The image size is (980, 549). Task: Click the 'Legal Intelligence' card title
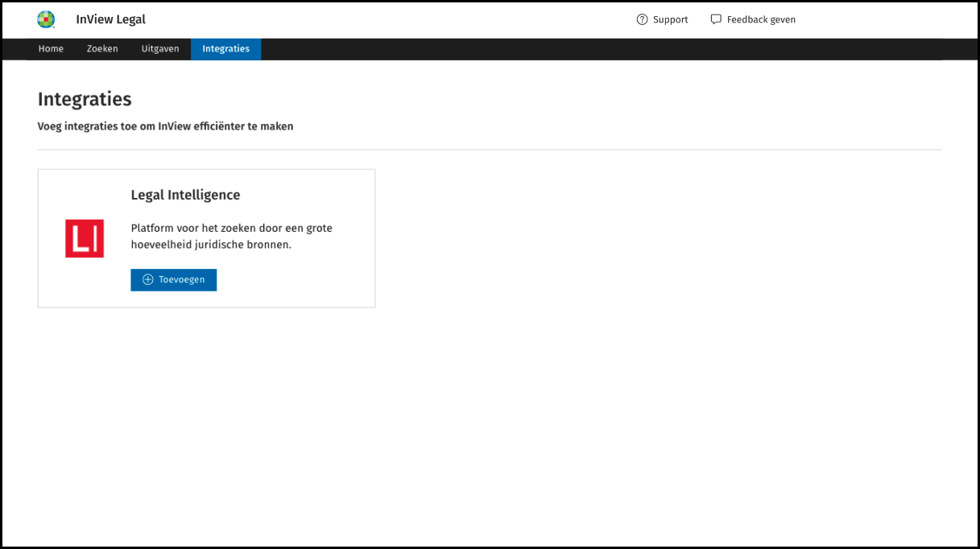tap(185, 195)
